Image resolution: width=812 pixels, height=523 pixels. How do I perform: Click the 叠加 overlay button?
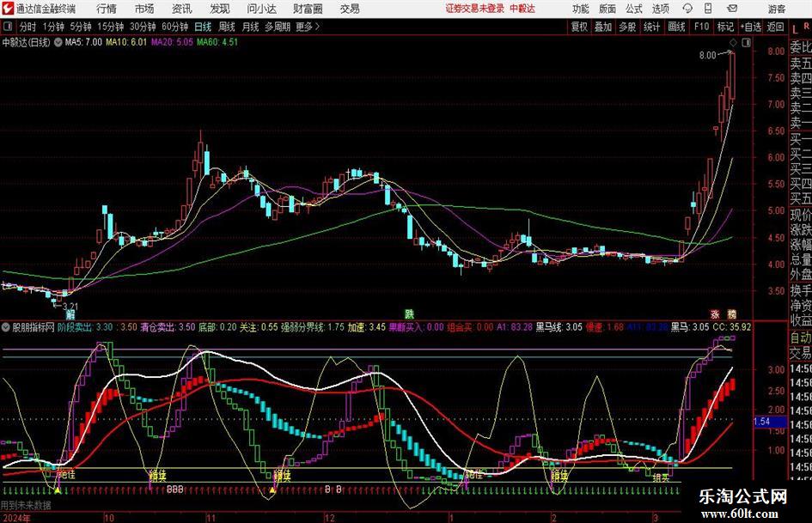click(603, 27)
